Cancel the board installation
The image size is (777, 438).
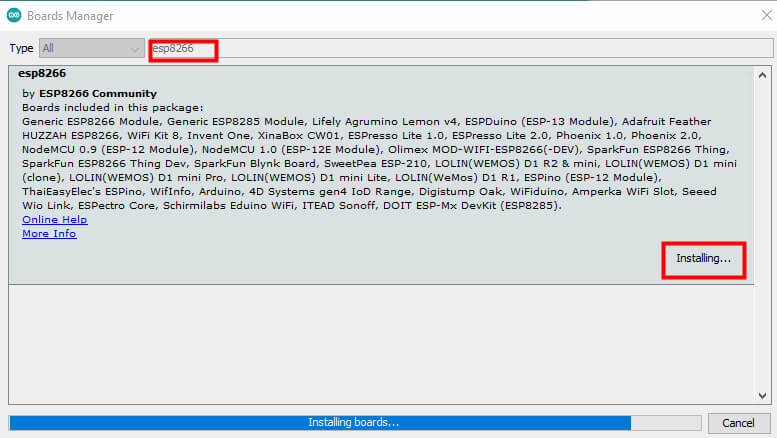coord(738,423)
